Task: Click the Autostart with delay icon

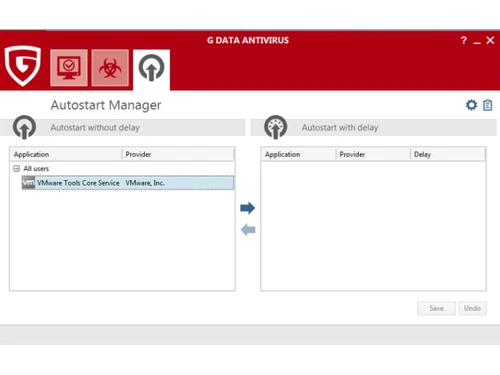Action: (276, 127)
